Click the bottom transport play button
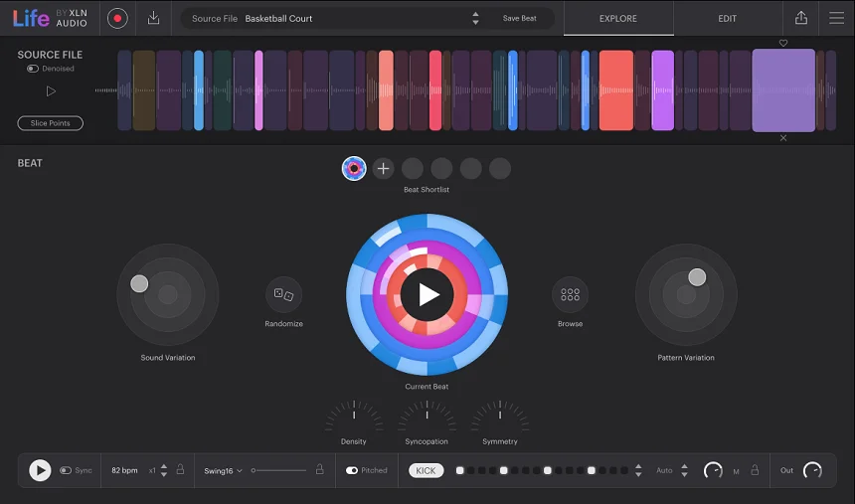 point(40,470)
